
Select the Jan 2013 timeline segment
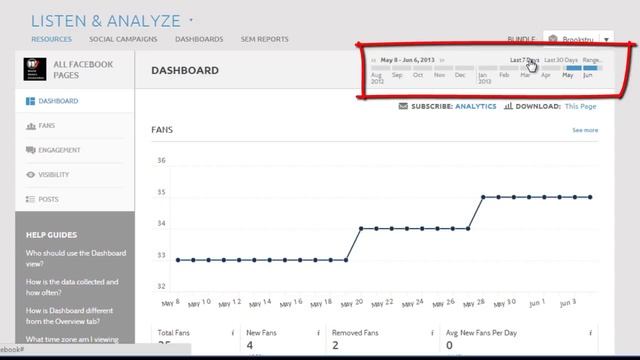point(488,68)
